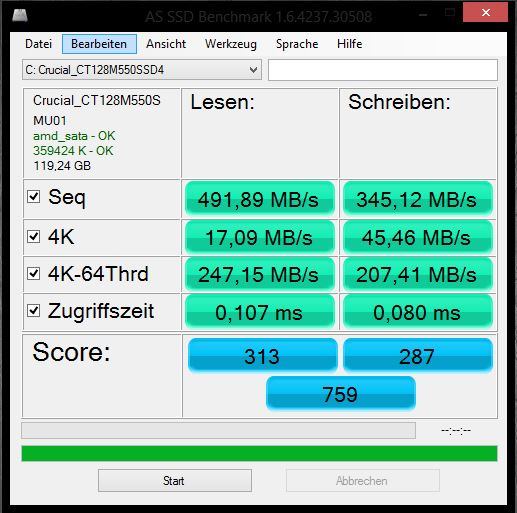
Task: Expand the drive selection dropdown arrow
Action: coord(253,70)
